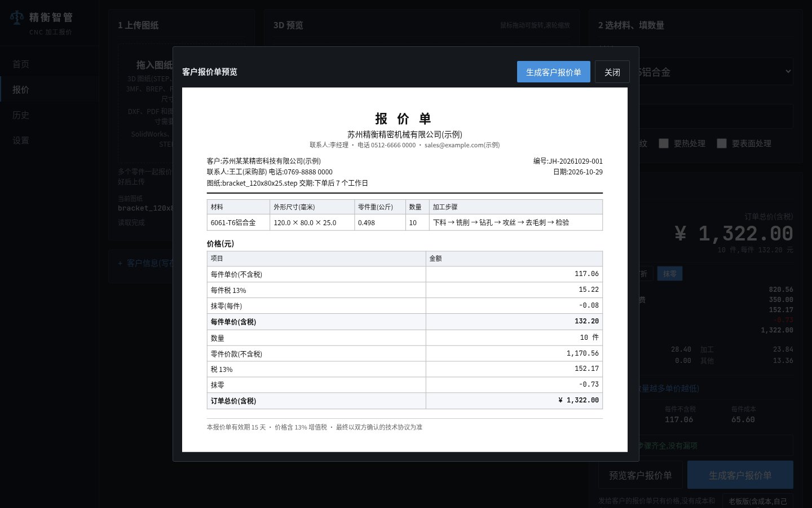Click the 每件成本 value 65.60 behind the dialog
Image resolution: width=812 pixels, height=508 pixels.
click(743, 419)
